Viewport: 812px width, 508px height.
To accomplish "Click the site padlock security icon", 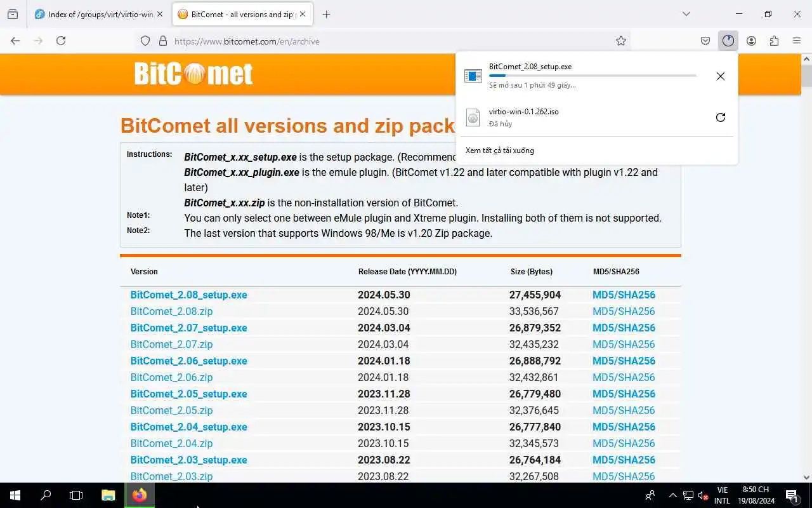I will 163,41.
